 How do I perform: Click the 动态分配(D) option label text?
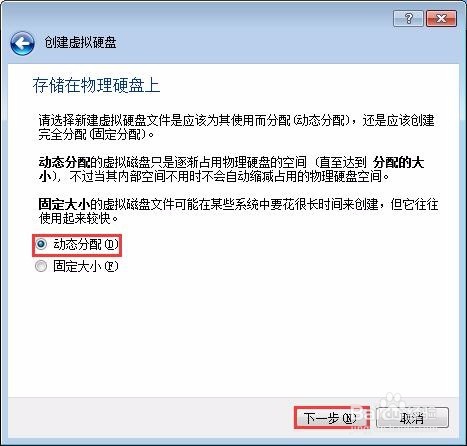[x=86, y=245]
